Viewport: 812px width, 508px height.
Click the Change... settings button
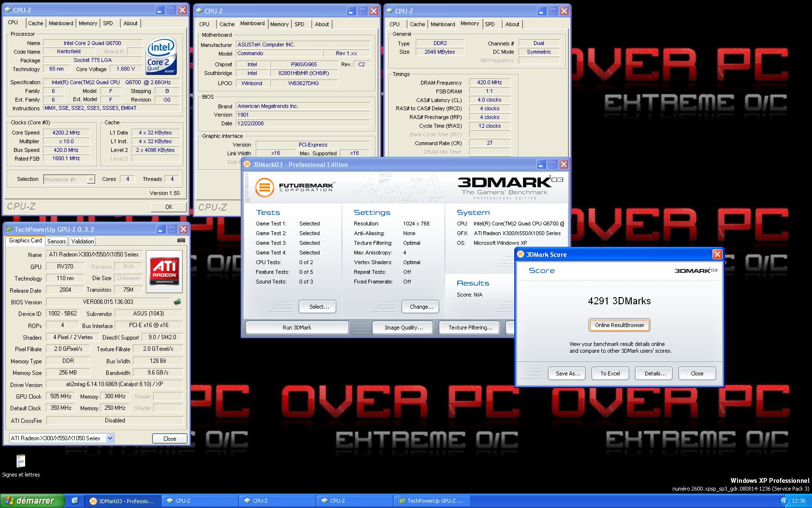(x=421, y=307)
